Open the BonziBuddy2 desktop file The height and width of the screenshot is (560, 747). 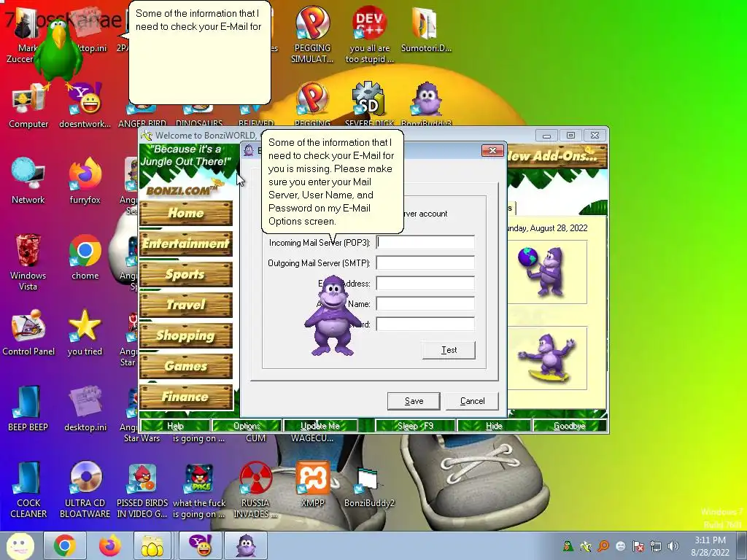pos(369,486)
